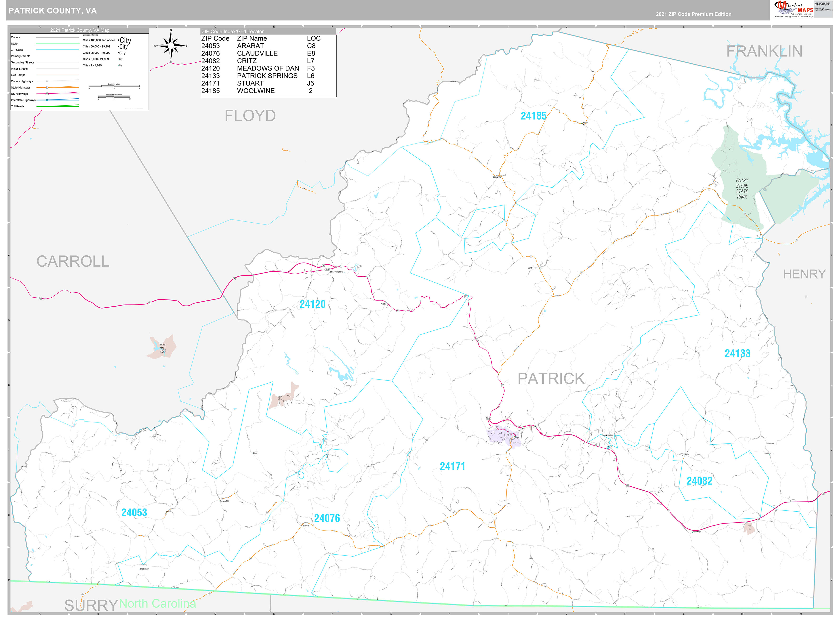
Task: Click the Toll Roads green line symbol
Action: coord(58,106)
